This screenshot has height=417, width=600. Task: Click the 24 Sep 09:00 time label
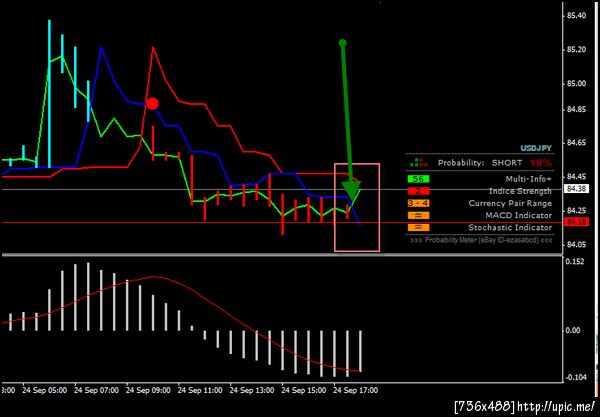pyautogui.click(x=148, y=391)
